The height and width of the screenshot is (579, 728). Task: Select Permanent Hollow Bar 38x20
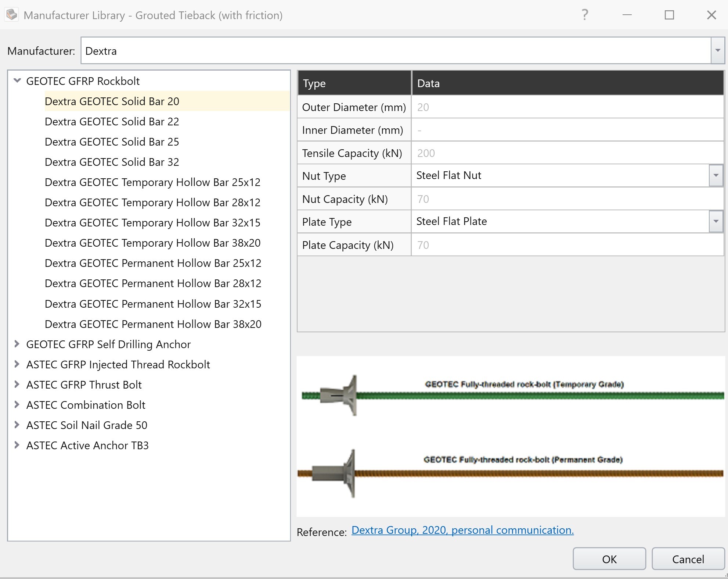click(x=153, y=324)
